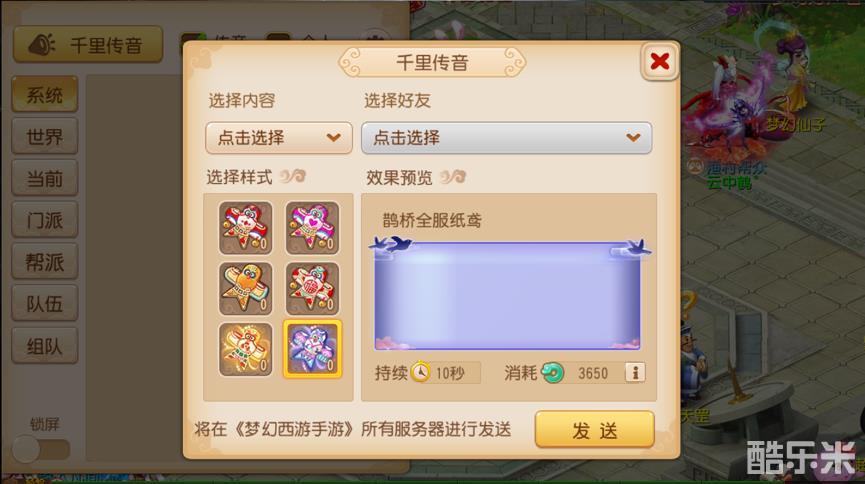This screenshot has height=484, width=865.
Task: Select the pink heart kite style
Action: point(312,227)
